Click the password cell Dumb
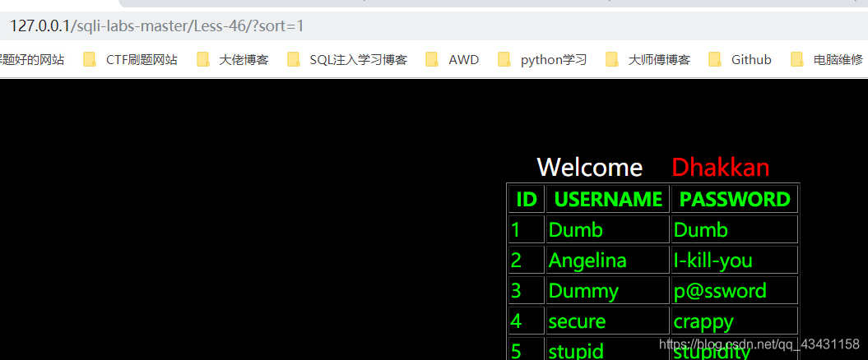The height and width of the screenshot is (360, 868). click(x=735, y=229)
